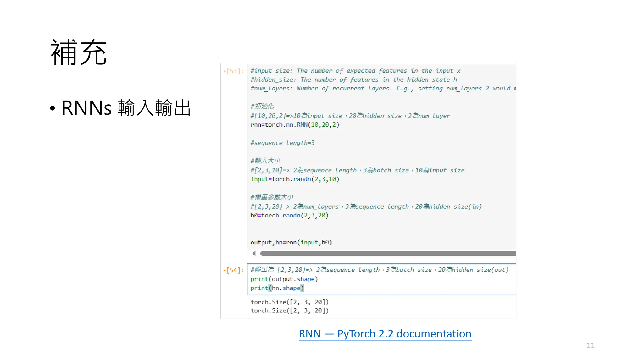Click the print(output.shape) line

click(284, 279)
